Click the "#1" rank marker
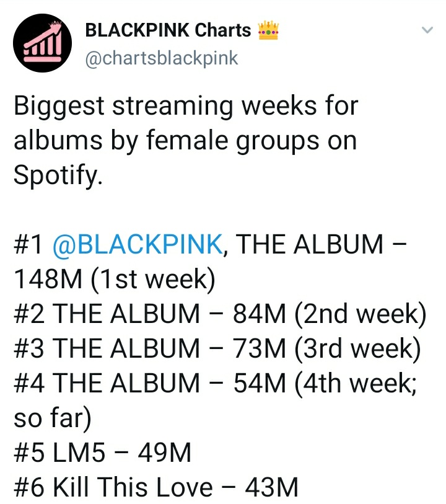446x504 pixels. 28,244
